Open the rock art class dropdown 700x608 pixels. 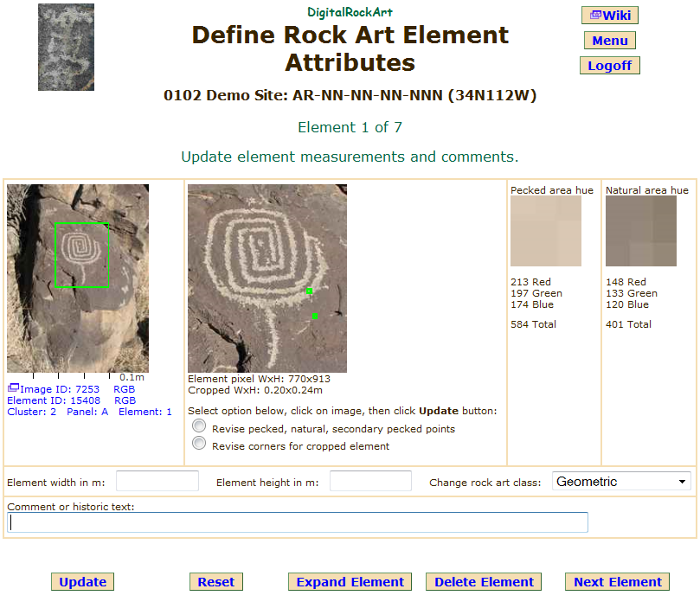[620, 482]
